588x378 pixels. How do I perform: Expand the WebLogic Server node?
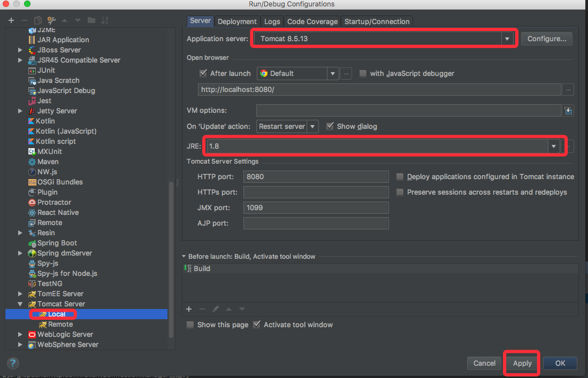[x=20, y=335]
